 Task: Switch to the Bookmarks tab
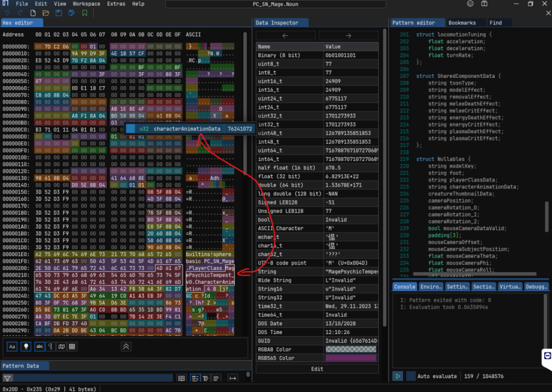click(464, 23)
